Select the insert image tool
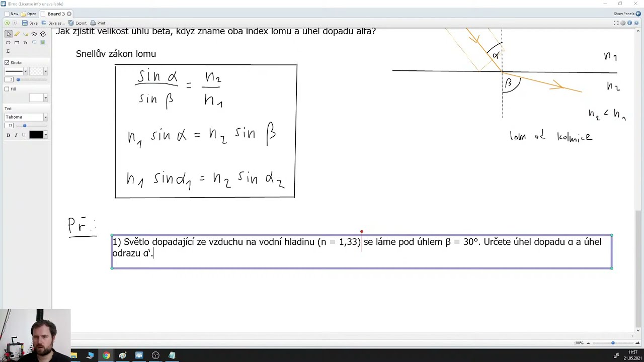 point(43,43)
